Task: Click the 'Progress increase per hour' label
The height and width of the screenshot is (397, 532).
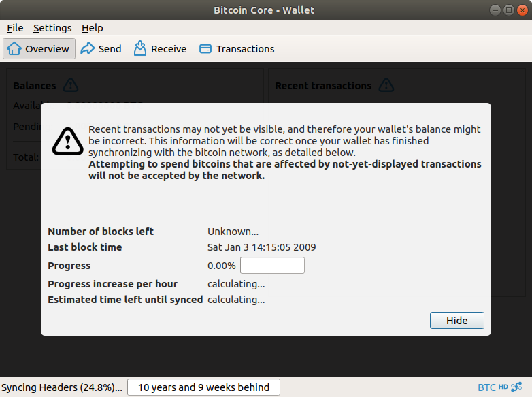Action: [x=113, y=284]
